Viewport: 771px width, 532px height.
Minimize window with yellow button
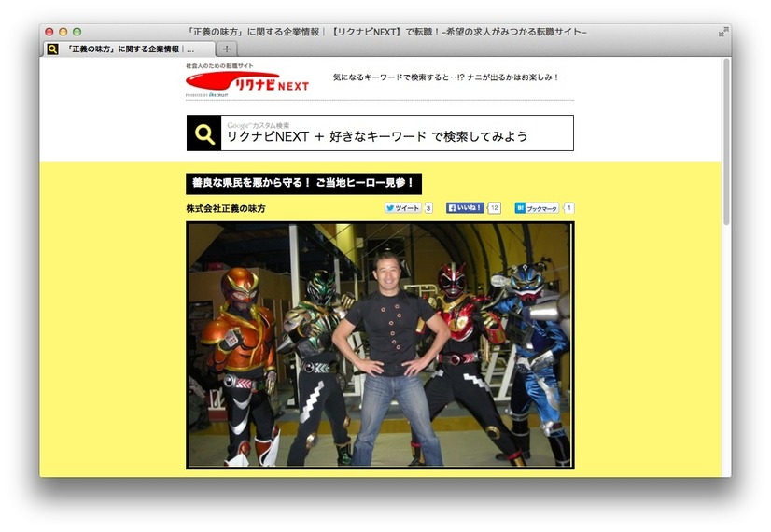click(x=63, y=32)
